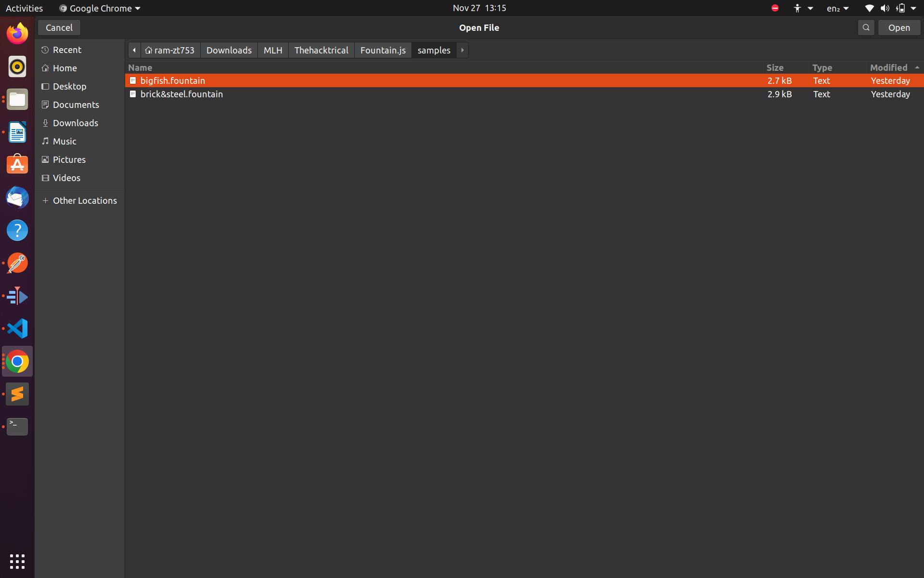Click the search magnifier icon in header
Image resolution: width=924 pixels, height=578 pixels.
click(x=866, y=27)
